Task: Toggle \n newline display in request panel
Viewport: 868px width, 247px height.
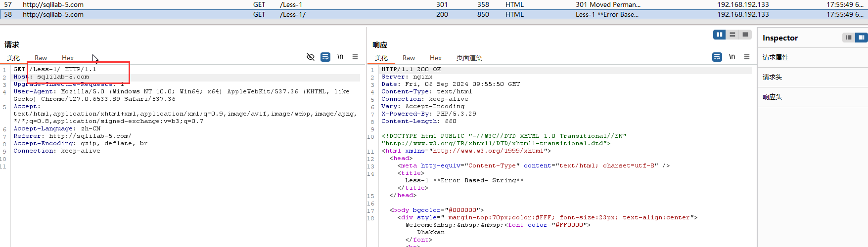Action: (340, 57)
